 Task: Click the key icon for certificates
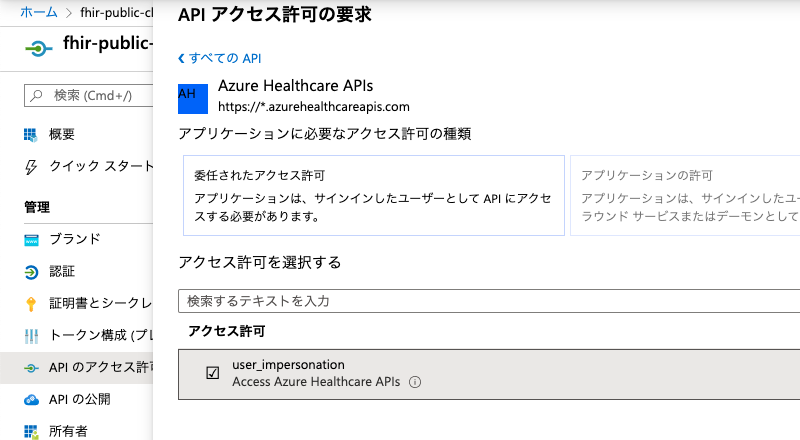pyautogui.click(x=31, y=304)
